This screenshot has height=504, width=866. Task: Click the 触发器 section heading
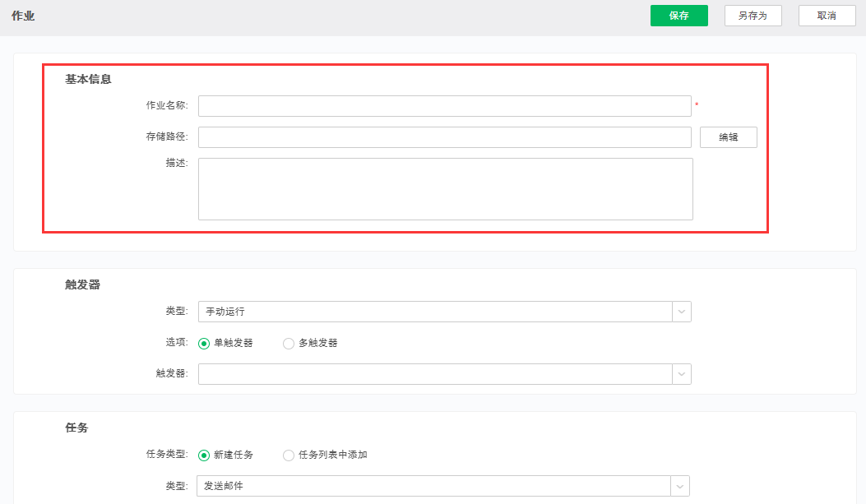click(82, 285)
